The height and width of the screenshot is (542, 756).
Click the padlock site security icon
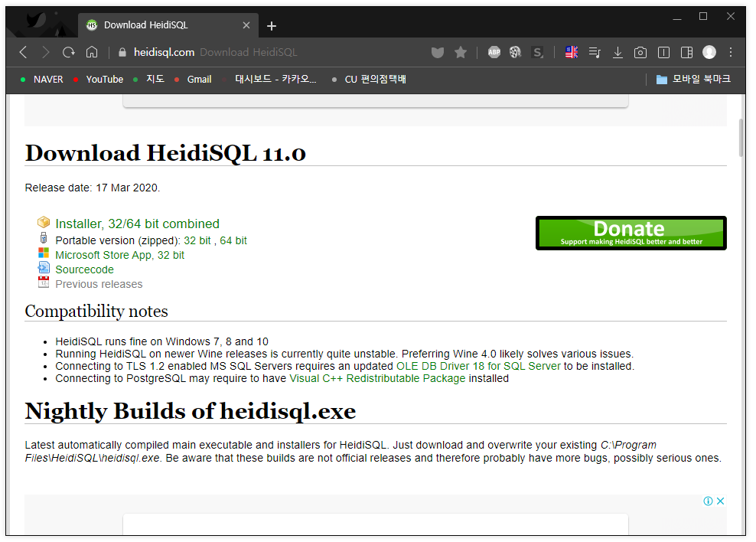click(x=122, y=52)
